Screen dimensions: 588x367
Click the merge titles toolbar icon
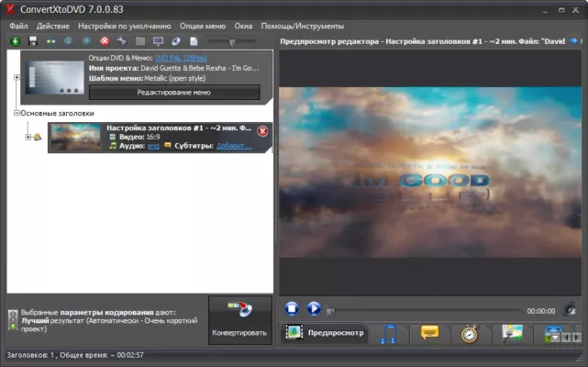50,41
